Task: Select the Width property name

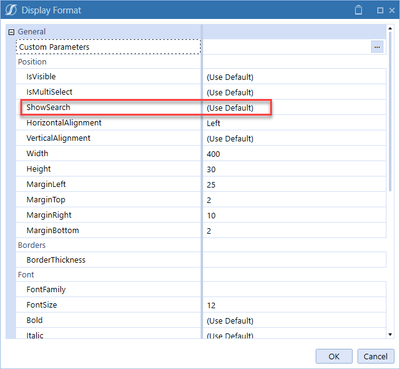Action: pos(37,153)
